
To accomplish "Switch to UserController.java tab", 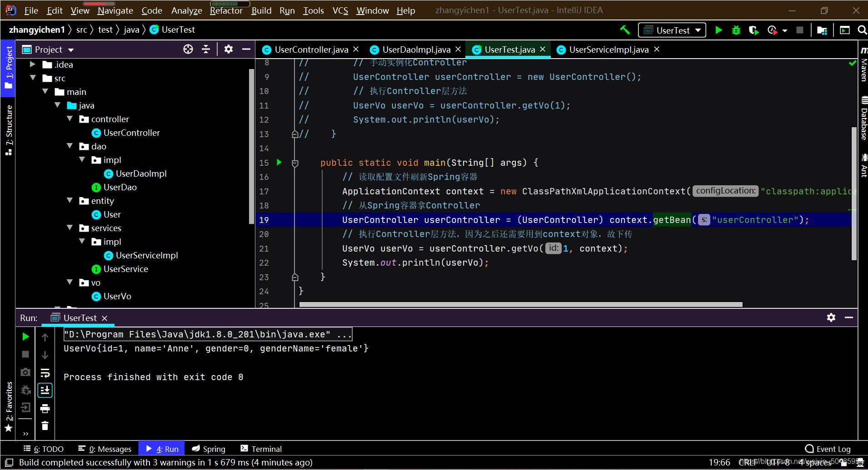I will [x=311, y=49].
